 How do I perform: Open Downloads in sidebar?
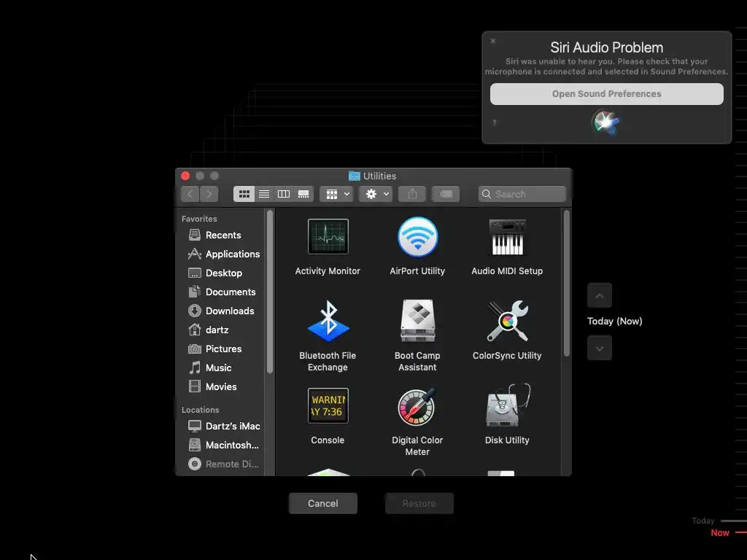222,311
